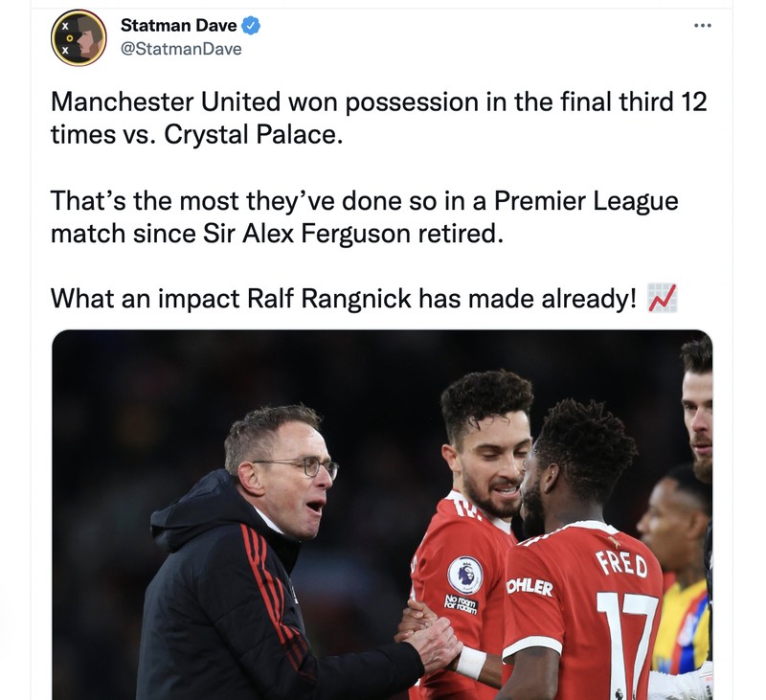The image size is (766, 700).
Task: Click the No Room For Racism patch
Action: [x=461, y=604]
